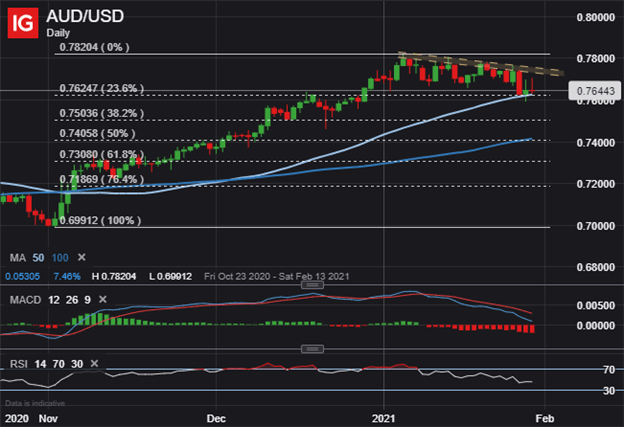This screenshot has height=427, width=624.
Task: Grab the divider handle above MACD panel
Action: (x=312, y=285)
